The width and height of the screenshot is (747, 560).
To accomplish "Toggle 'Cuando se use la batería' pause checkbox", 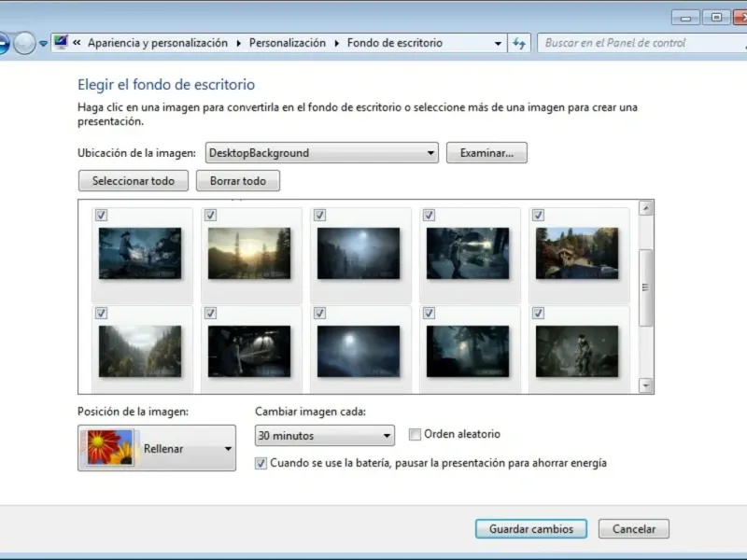I will [261, 463].
